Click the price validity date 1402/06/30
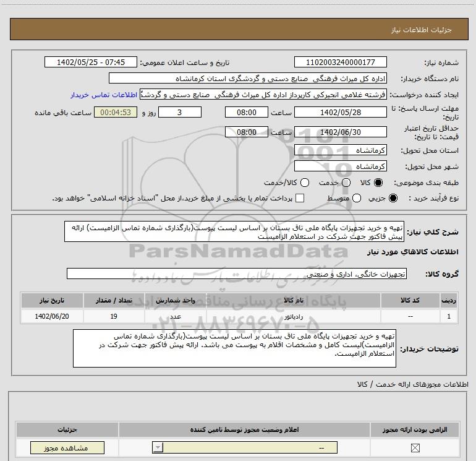This screenshot has width=476, height=461. (x=340, y=132)
